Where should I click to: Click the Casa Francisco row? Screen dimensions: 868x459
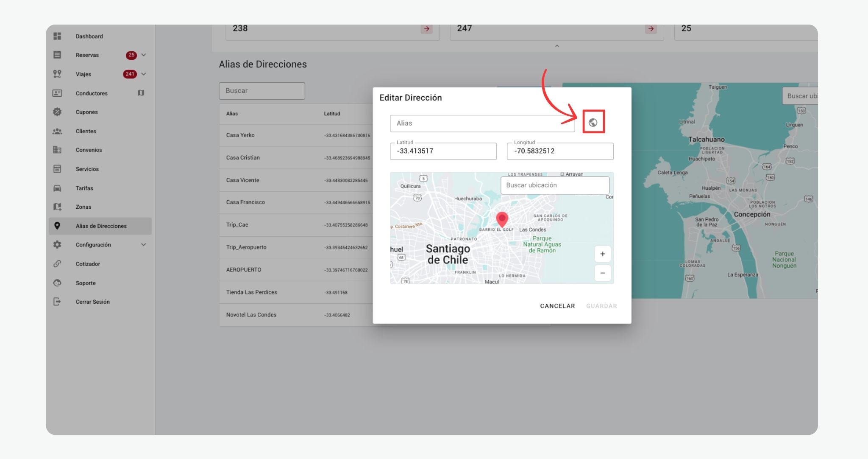pyautogui.click(x=296, y=202)
